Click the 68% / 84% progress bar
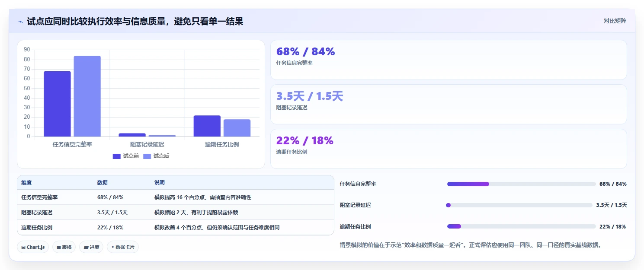The height and width of the screenshot is (270, 644). 522,184
